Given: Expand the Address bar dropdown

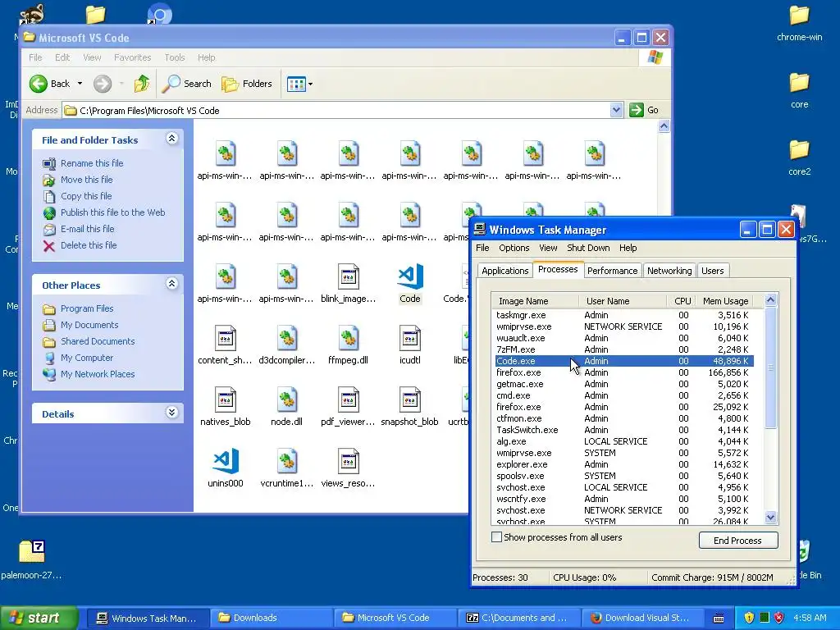Looking at the screenshot, I should tap(616, 110).
